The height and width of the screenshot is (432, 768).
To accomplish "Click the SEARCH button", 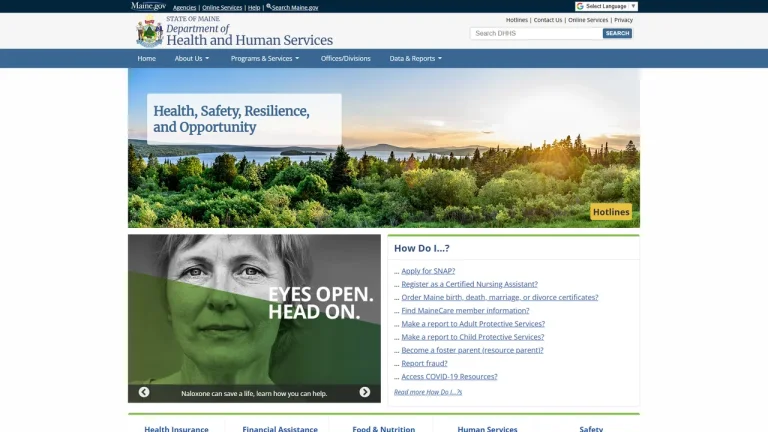I will tap(617, 33).
